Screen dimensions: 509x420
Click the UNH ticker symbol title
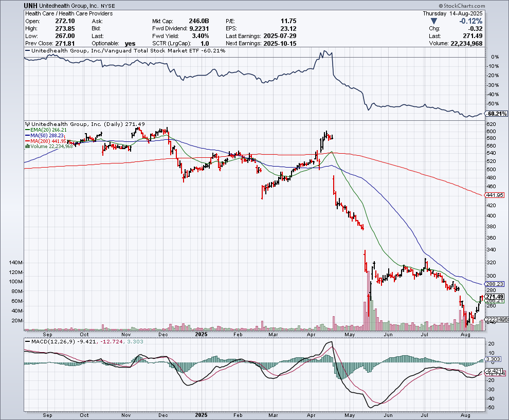click(30, 6)
